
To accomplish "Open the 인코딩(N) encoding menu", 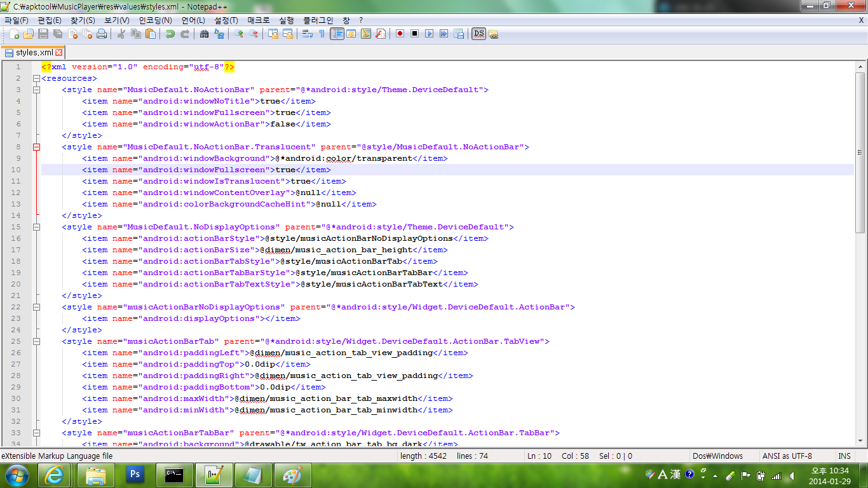I will point(155,20).
